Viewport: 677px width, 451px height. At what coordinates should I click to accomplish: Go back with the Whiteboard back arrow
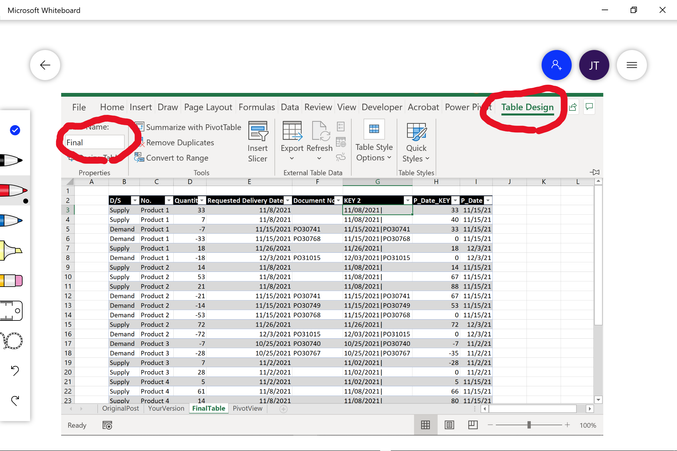coord(45,65)
